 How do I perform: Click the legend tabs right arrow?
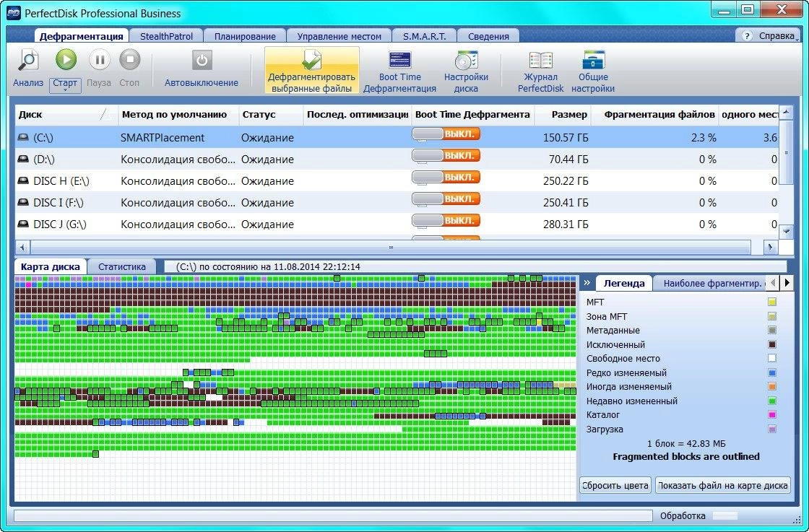(x=787, y=282)
